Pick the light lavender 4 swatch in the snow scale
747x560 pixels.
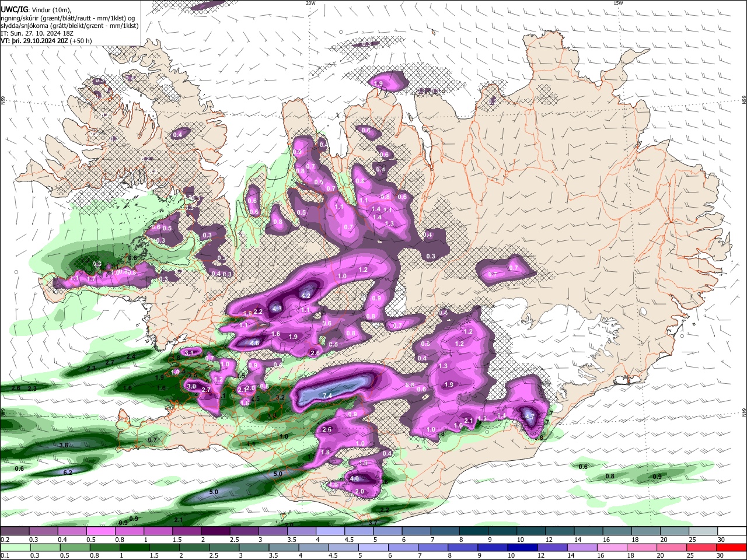330,531
